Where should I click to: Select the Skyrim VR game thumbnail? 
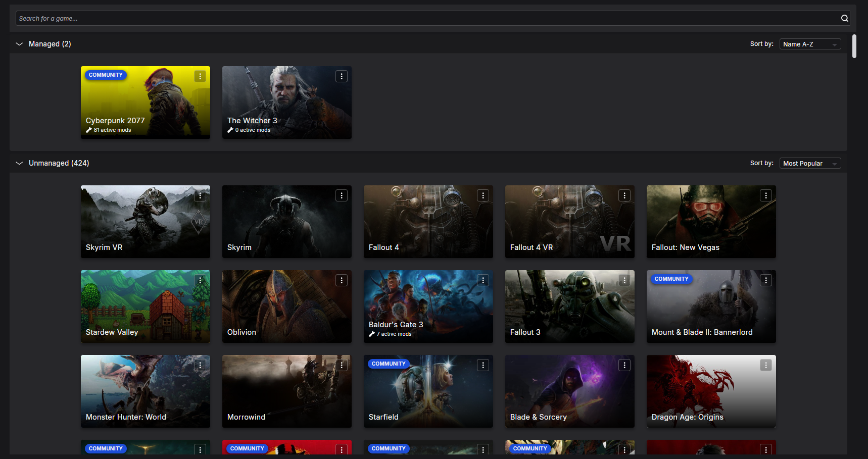click(x=146, y=222)
